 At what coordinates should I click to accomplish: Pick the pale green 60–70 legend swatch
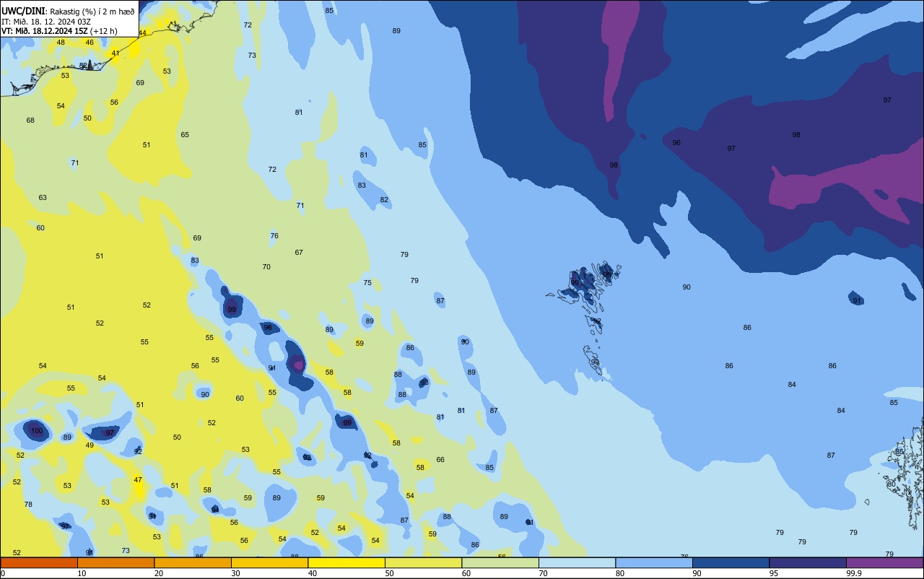click(500, 562)
